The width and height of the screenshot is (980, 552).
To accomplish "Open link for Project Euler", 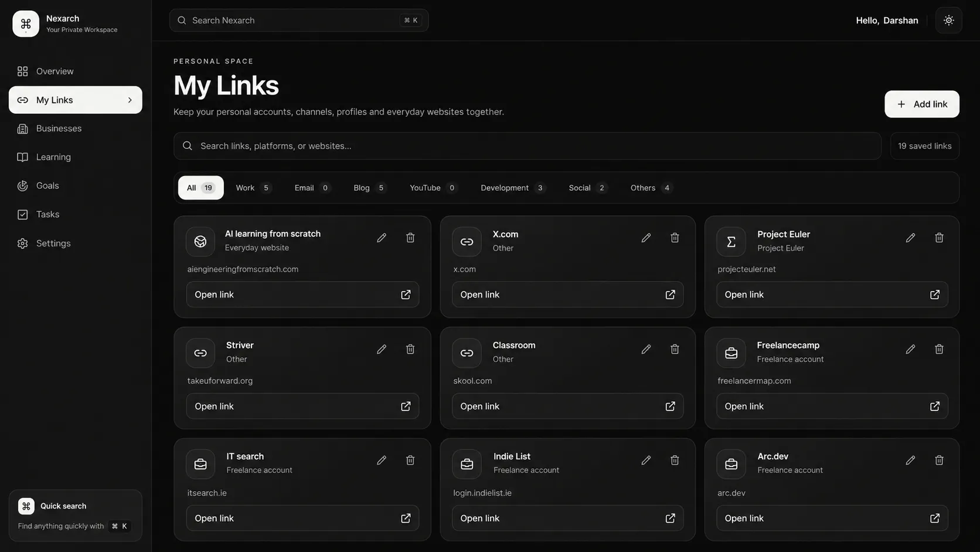I will click(832, 294).
